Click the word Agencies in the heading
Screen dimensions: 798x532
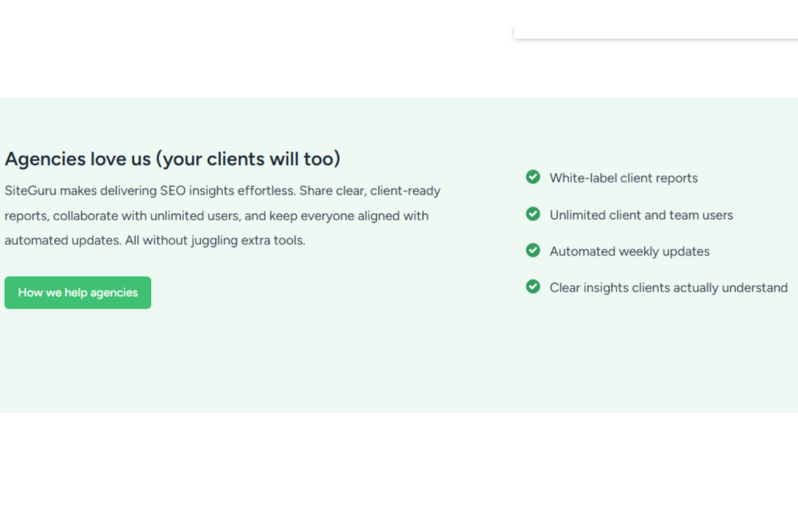tap(45, 159)
